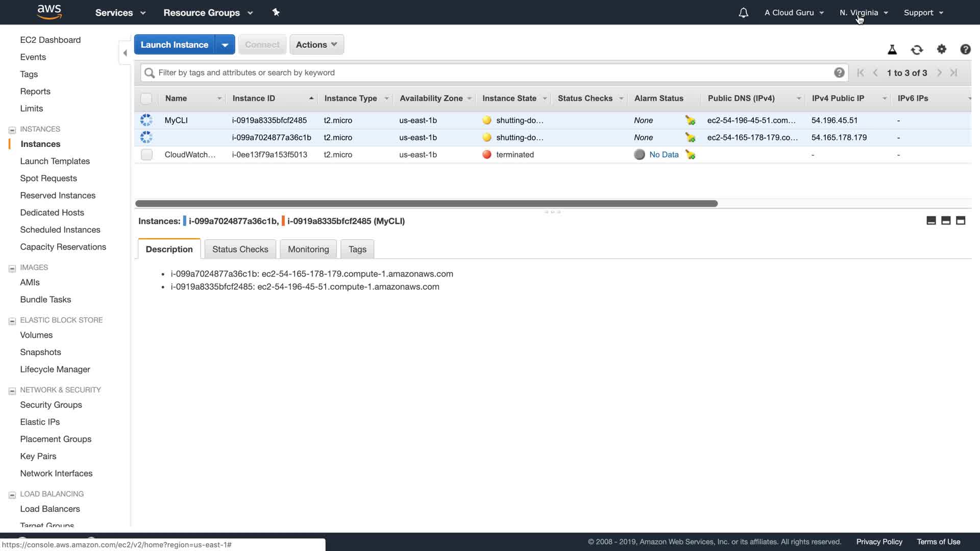This screenshot has height=551, width=980.
Task: Open the Actions dropdown
Action: coord(316,44)
